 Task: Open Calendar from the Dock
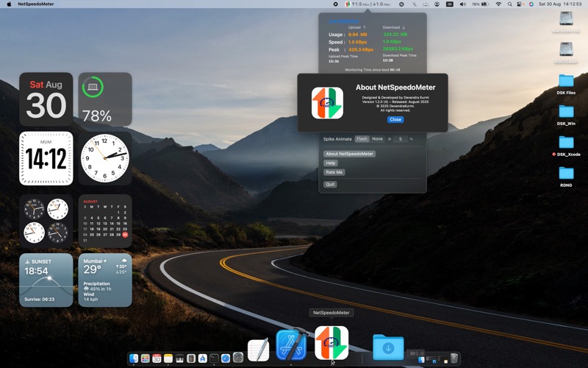157,358
